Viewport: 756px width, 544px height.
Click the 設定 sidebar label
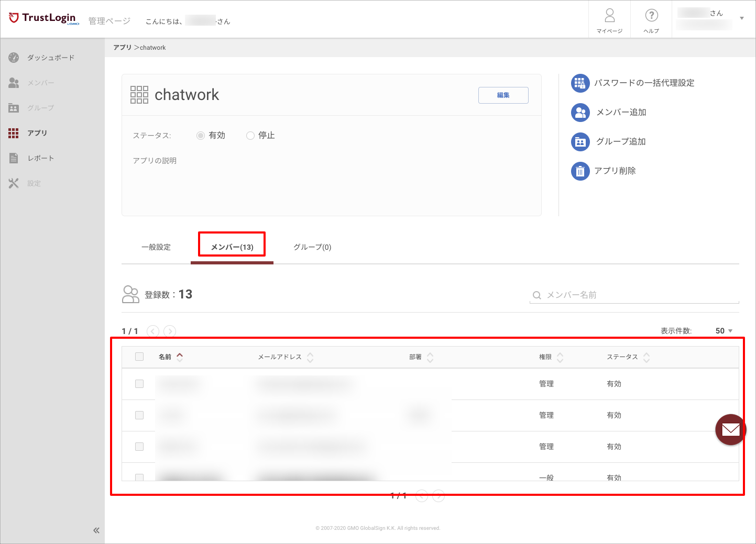coord(34,183)
